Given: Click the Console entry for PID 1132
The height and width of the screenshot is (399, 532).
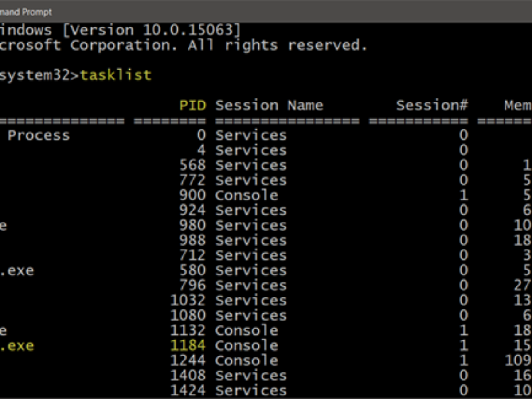Looking at the screenshot, I should point(246,330).
